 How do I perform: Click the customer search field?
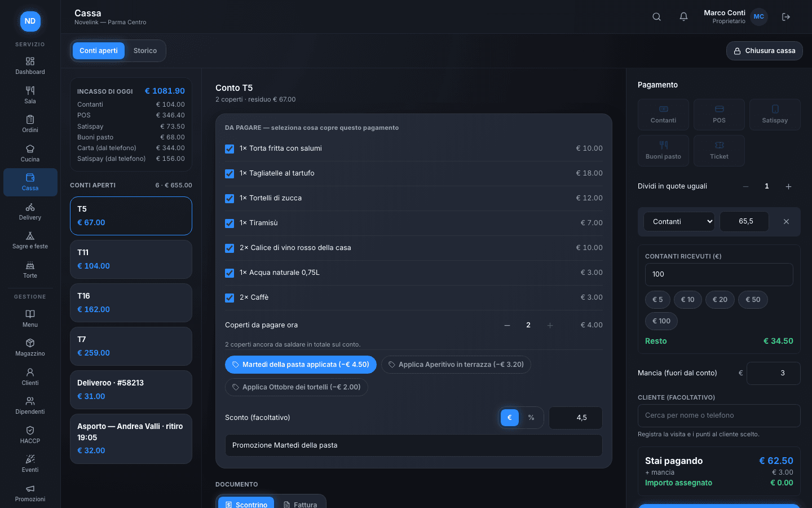click(719, 416)
